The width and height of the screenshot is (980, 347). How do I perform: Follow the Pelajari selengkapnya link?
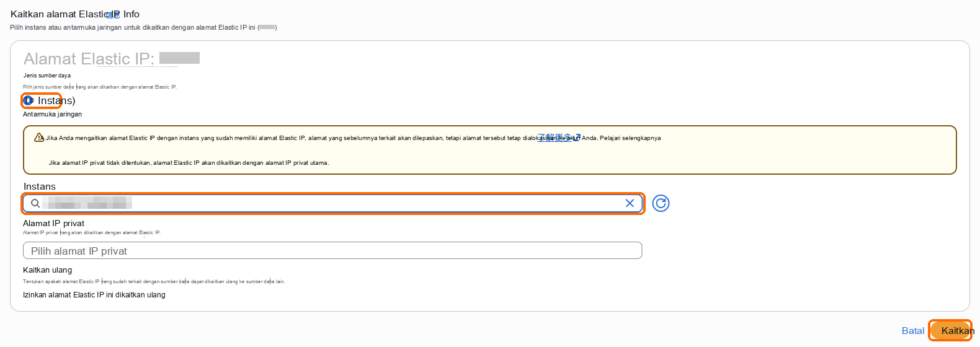pos(630,138)
